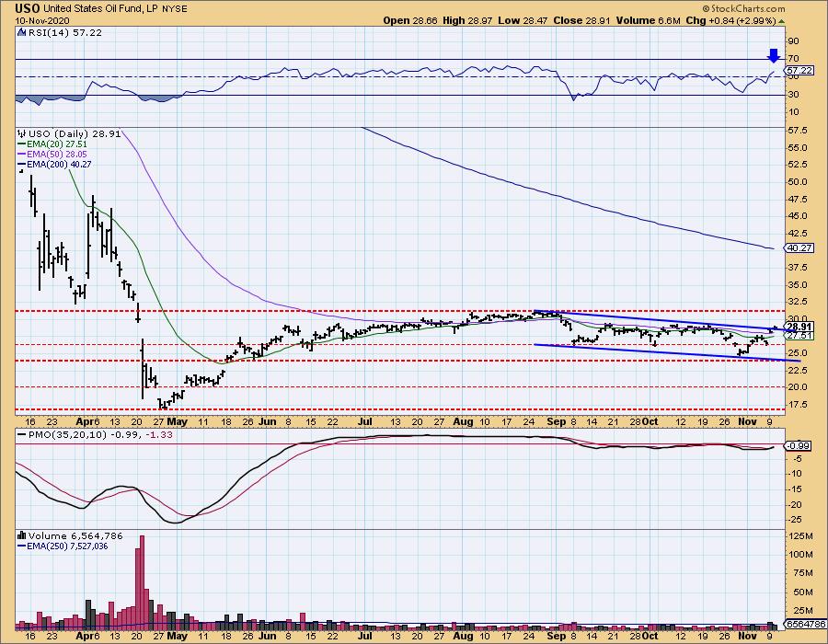Click the EMA(250) 7,527,036 volume legend

(x=67, y=546)
